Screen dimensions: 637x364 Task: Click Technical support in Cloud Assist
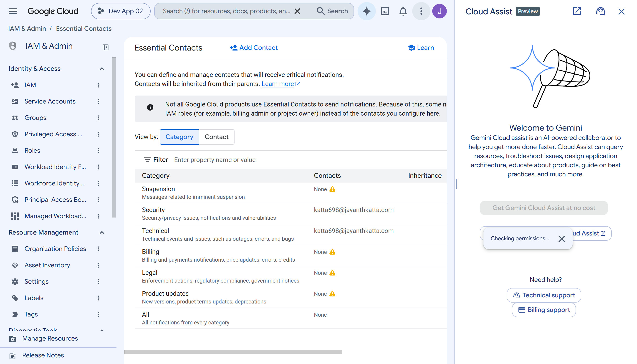click(x=544, y=295)
